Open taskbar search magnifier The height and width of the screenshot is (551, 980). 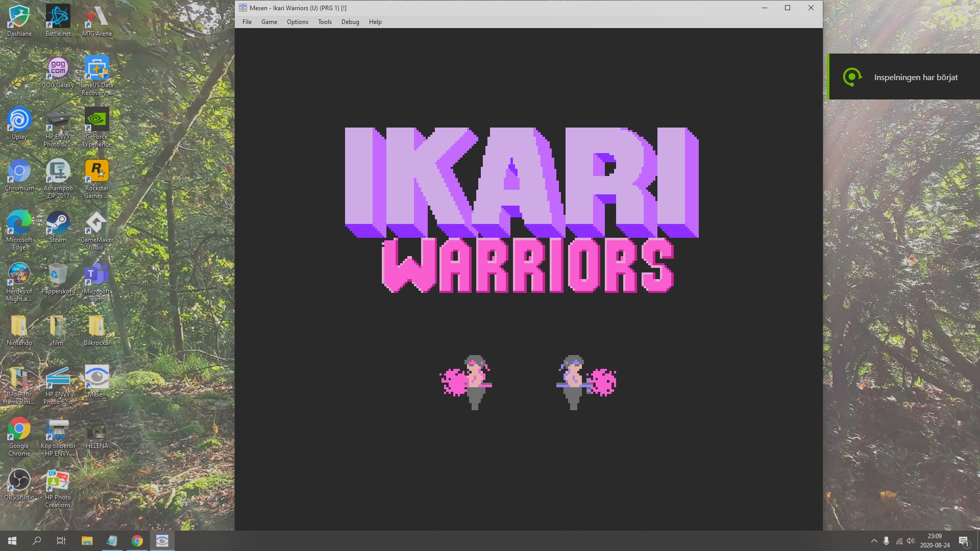[x=37, y=541]
